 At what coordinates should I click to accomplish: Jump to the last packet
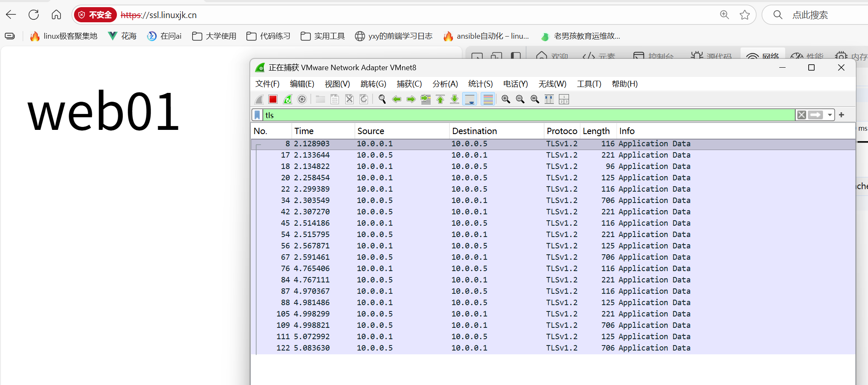[455, 99]
